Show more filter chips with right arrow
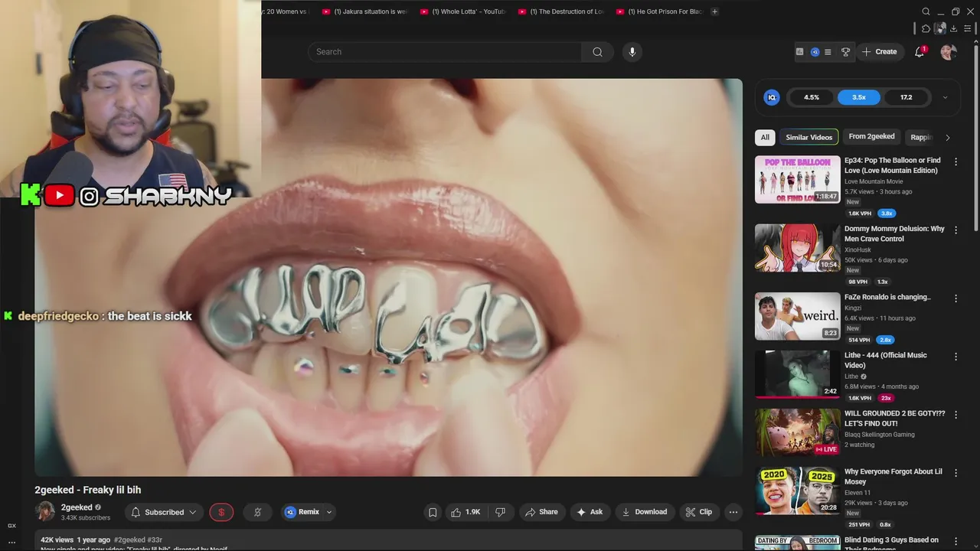This screenshot has height=551, width=980. coord(947,138)
